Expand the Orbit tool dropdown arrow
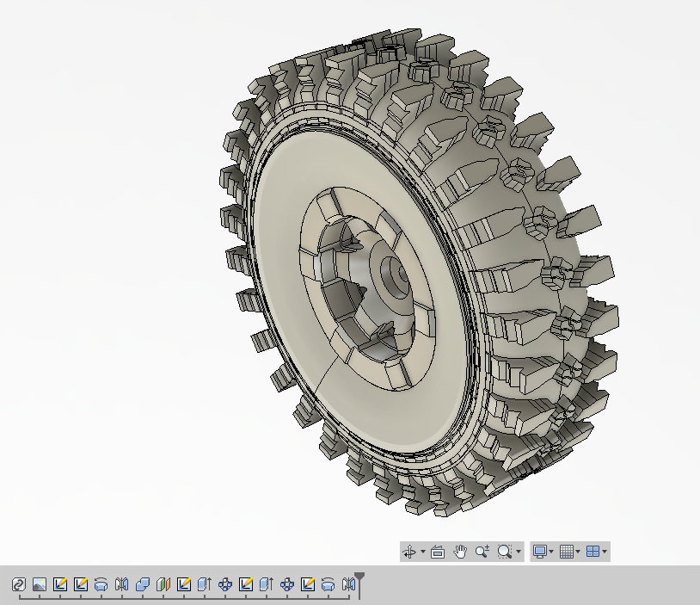The width and height of the screenshot is (700, 605). point(422,551)
